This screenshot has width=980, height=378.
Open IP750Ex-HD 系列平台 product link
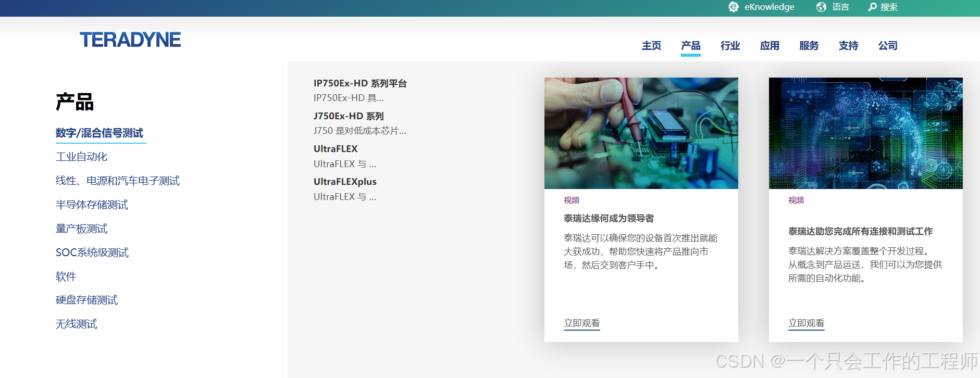pos(360,83)
